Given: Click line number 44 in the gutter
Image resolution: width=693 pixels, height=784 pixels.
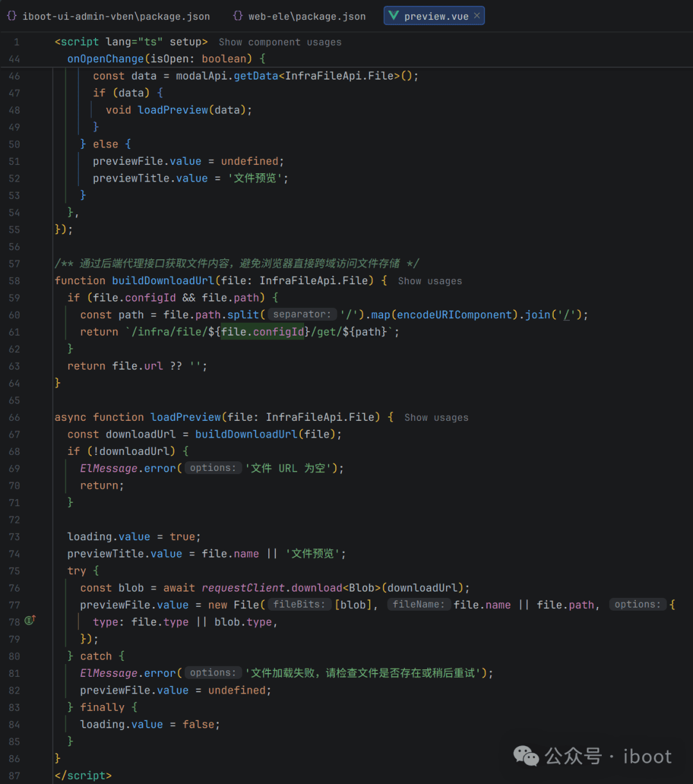Looking at the screenshot, I should point(14,59).
